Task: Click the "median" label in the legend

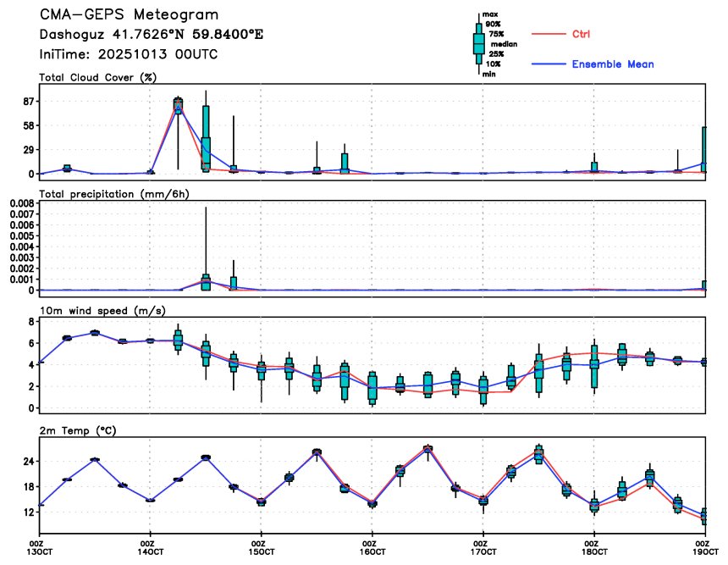Action: (x=504, y=44)
